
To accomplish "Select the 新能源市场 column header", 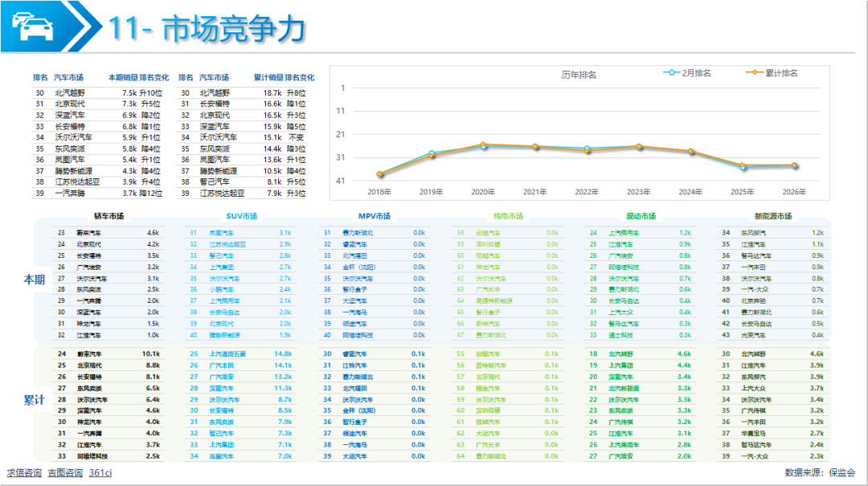I will click(772, 216).
